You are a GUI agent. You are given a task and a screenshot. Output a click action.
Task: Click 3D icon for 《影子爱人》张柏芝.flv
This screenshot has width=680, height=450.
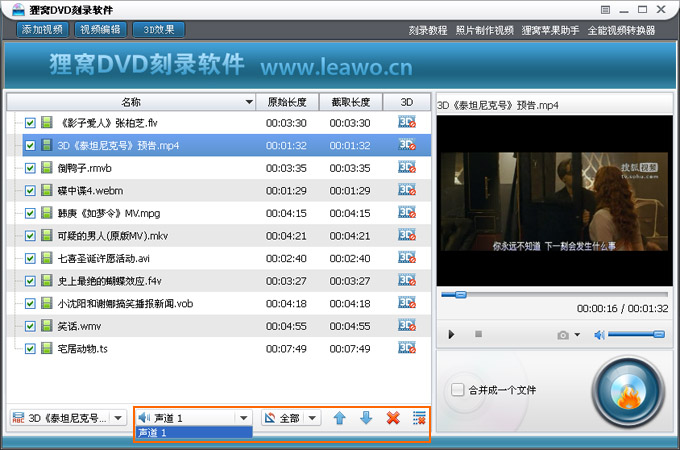[x=407, y=122]
